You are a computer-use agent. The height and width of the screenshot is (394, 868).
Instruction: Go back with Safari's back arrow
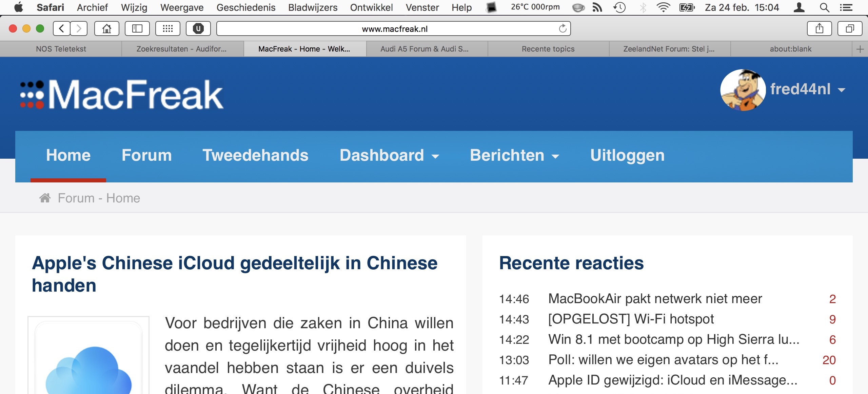click(x=62, y=28)
